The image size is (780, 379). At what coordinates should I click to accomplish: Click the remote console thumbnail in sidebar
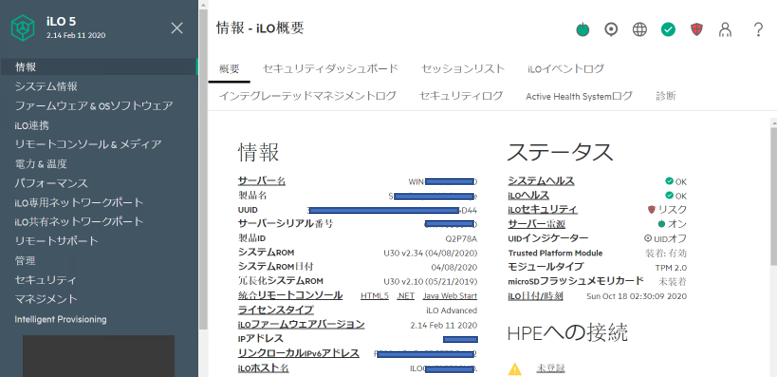pos(98,356)
